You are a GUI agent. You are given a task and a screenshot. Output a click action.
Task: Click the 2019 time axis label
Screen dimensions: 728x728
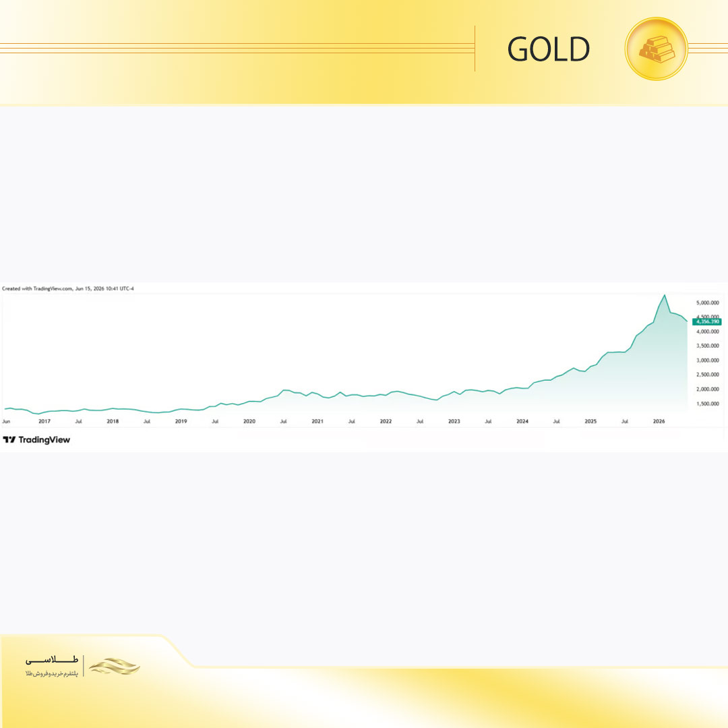(181, 421)
